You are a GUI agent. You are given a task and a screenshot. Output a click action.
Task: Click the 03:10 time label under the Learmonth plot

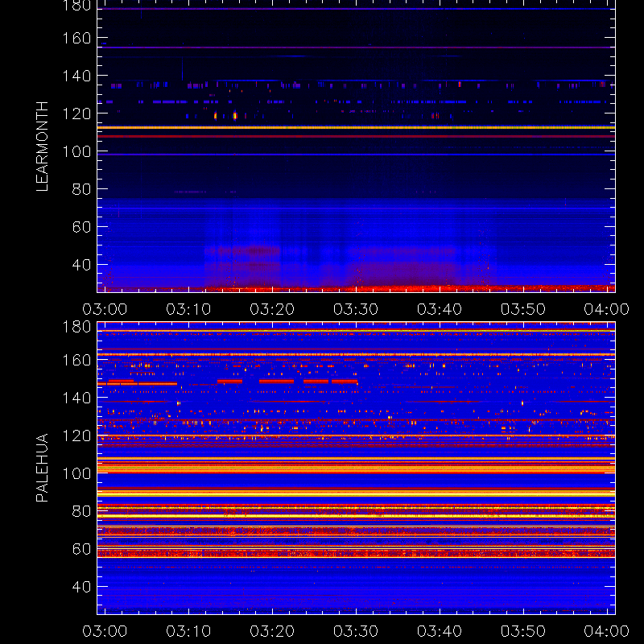pyautogui.click(x=188, y=309)
